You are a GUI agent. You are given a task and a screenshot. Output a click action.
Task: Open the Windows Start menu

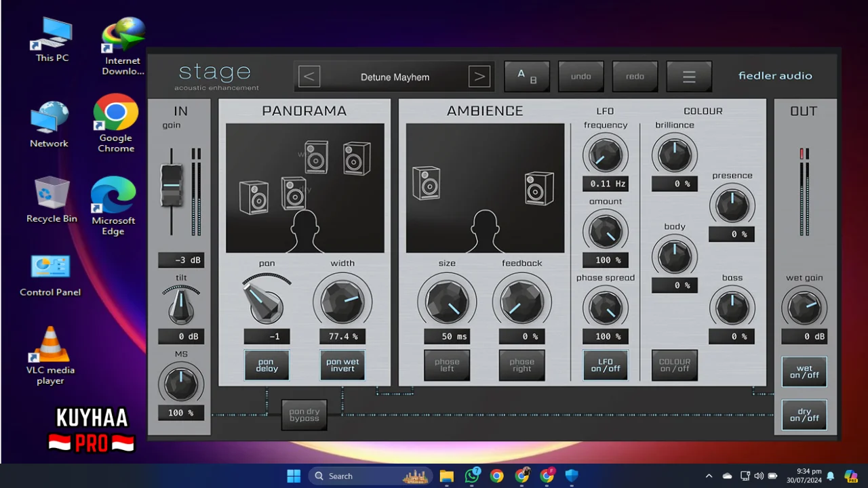[x=294, y=476]
